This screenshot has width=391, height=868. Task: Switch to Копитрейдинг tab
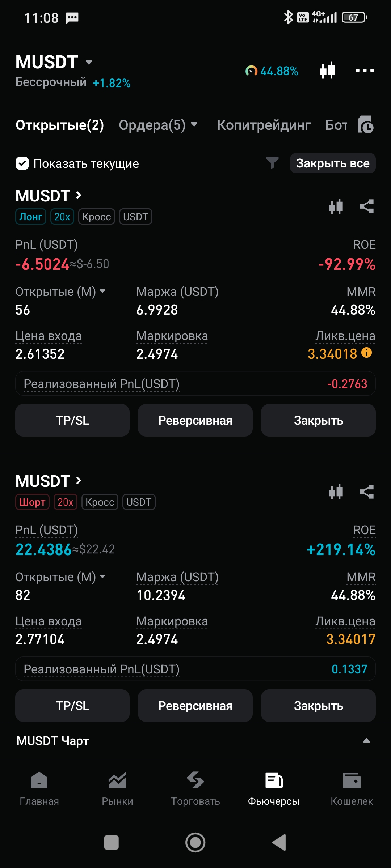coord(264,125)
